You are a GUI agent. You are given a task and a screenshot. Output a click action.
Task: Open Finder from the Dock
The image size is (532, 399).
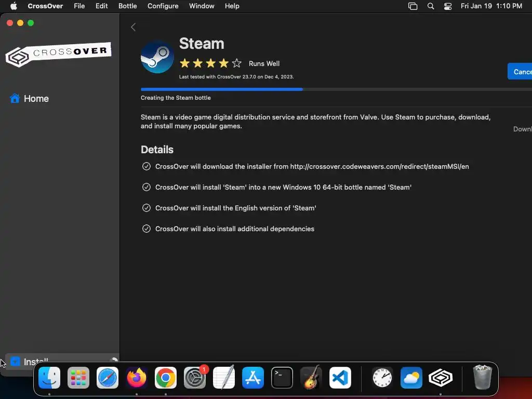(x=49, y=378)
